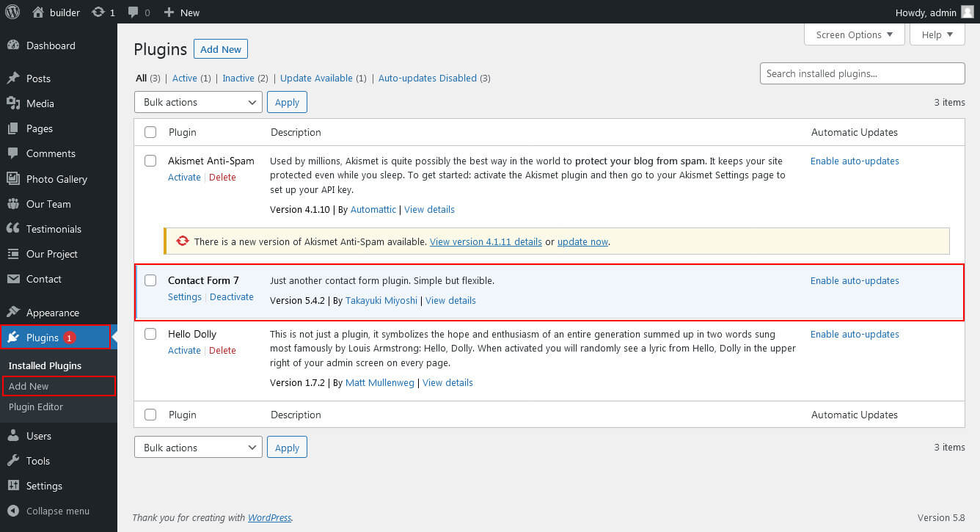
Task: Click the Testimonials quote icon
Action: tap(12, 229)
